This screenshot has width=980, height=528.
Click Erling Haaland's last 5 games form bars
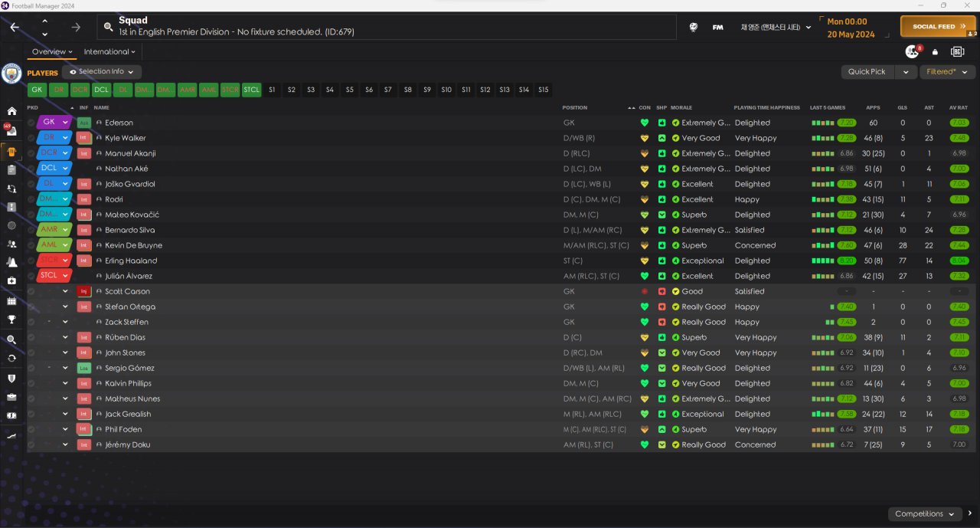[x=822, y=261]
